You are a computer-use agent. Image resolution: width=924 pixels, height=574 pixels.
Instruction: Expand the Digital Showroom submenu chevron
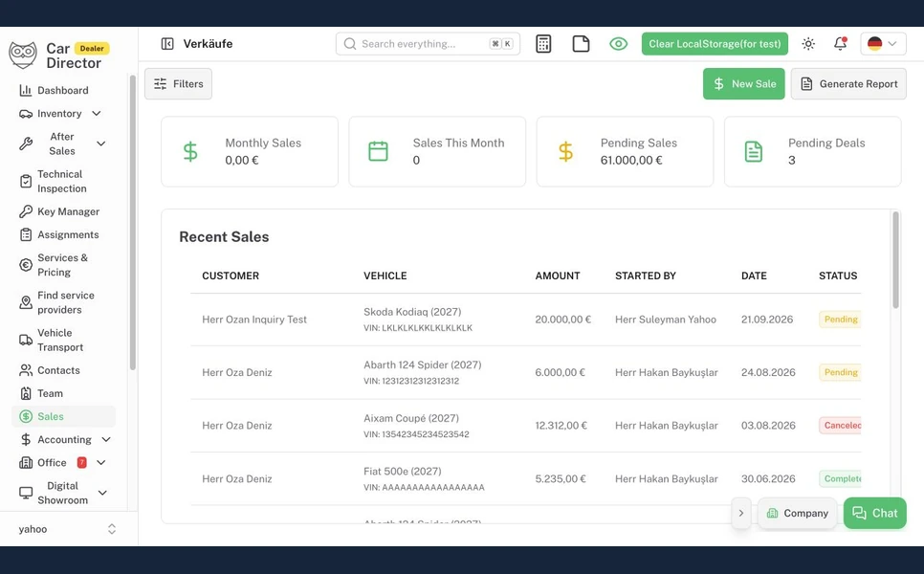coord(102,493)
